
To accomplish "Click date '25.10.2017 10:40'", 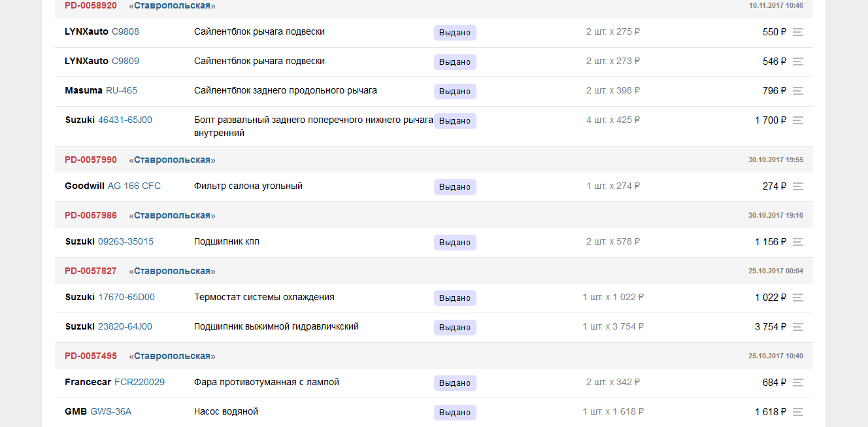I will click(776, 356).
